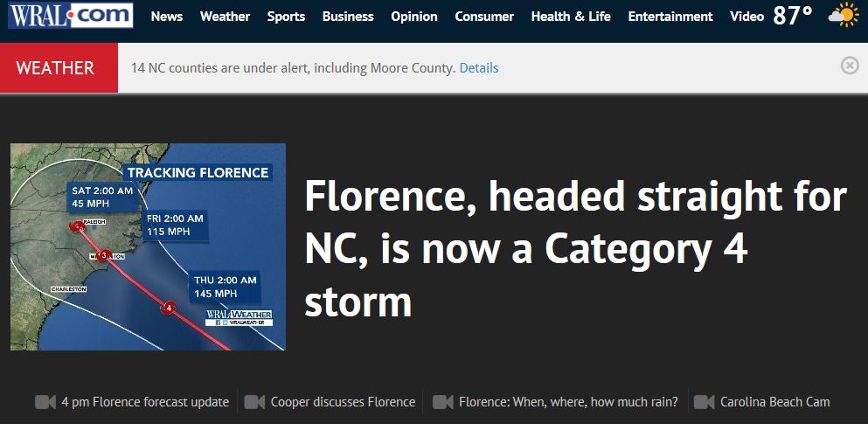Navigate to Entertainment section
Viewport: 868px width, 430px height.
670,17
